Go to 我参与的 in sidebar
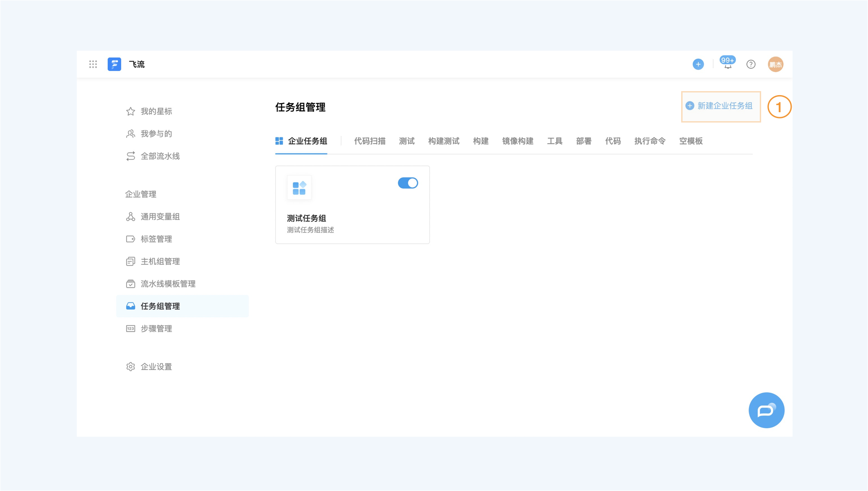The image size is (868, 491). pos(156,134)
